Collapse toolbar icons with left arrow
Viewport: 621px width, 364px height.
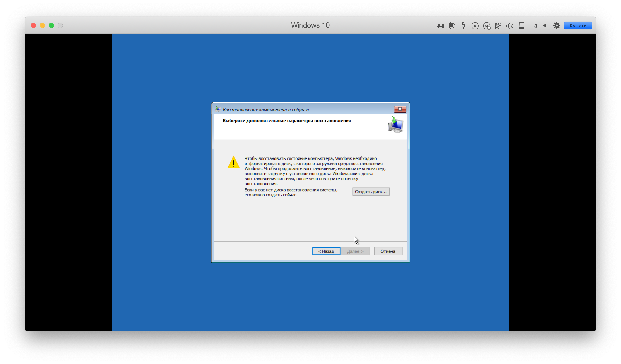pyautogui.click(x=545, y=25)
